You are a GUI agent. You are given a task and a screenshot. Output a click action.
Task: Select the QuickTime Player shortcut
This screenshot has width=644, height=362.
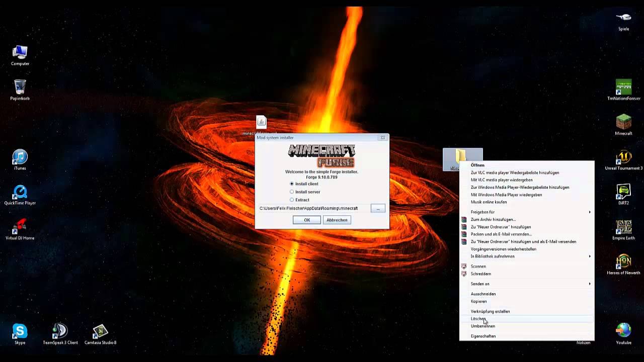tap(20, 195)
